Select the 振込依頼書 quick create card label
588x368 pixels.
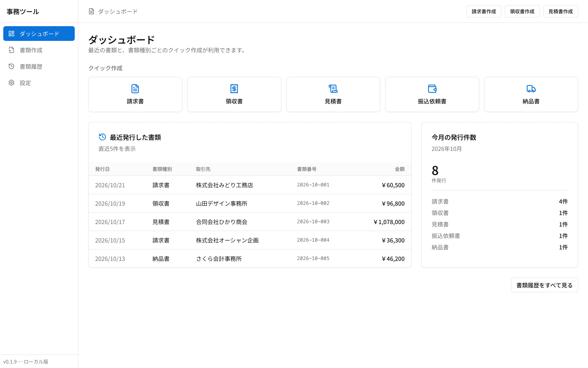432,101
